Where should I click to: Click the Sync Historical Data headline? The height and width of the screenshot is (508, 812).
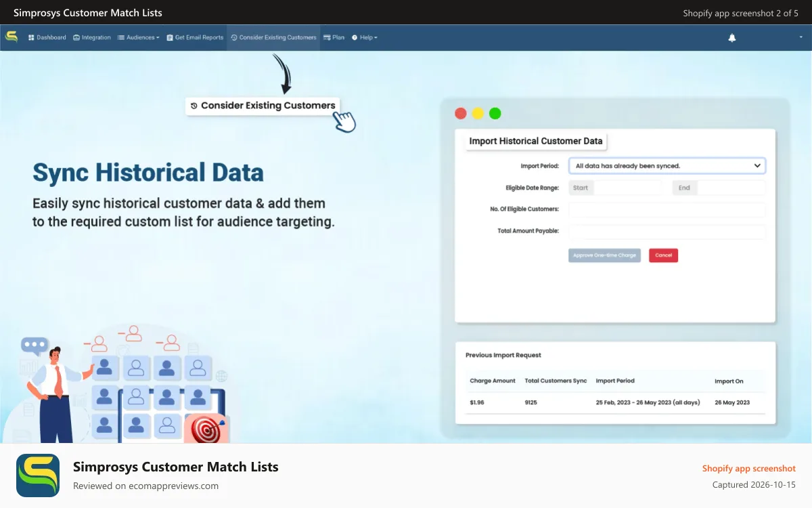(148, 173)
